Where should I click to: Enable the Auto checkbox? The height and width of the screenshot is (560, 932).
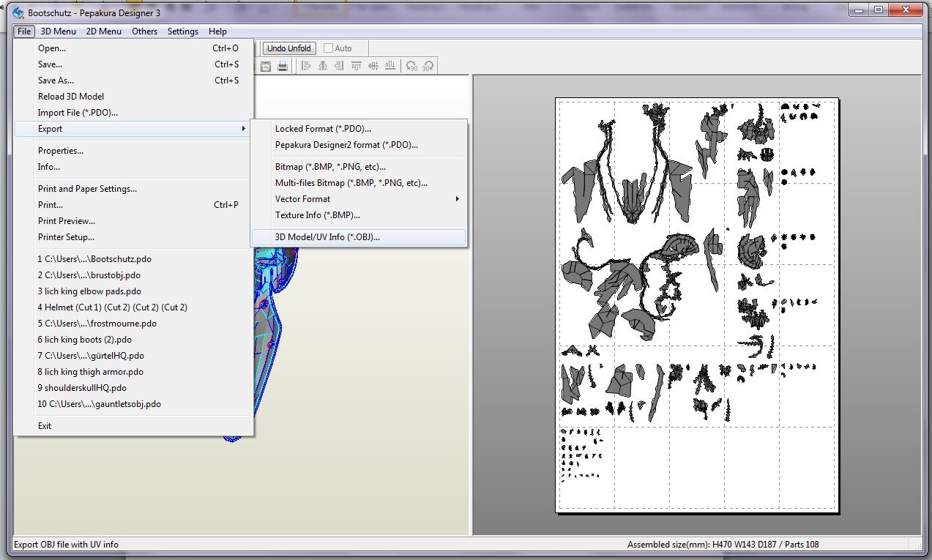329,48
